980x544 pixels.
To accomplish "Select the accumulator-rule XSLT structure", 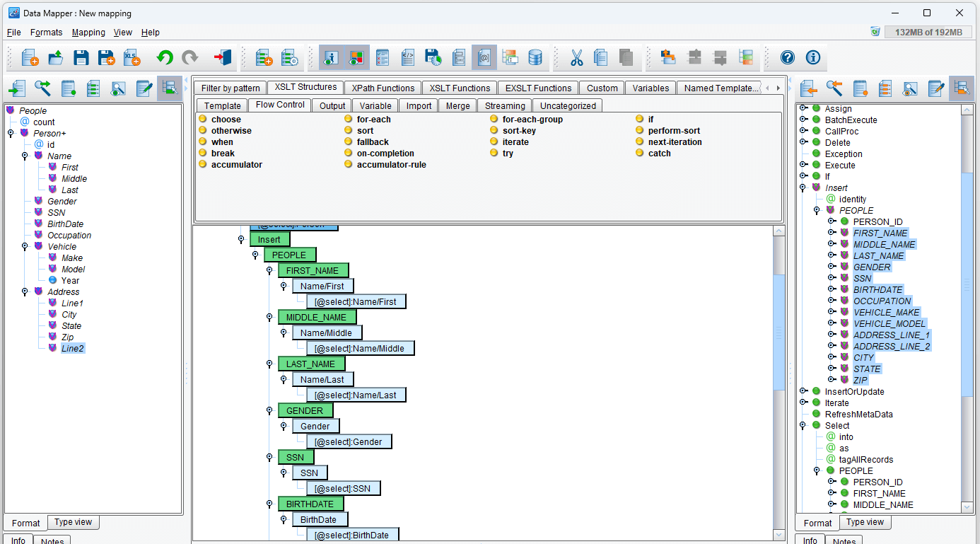I will pos(391,165).
